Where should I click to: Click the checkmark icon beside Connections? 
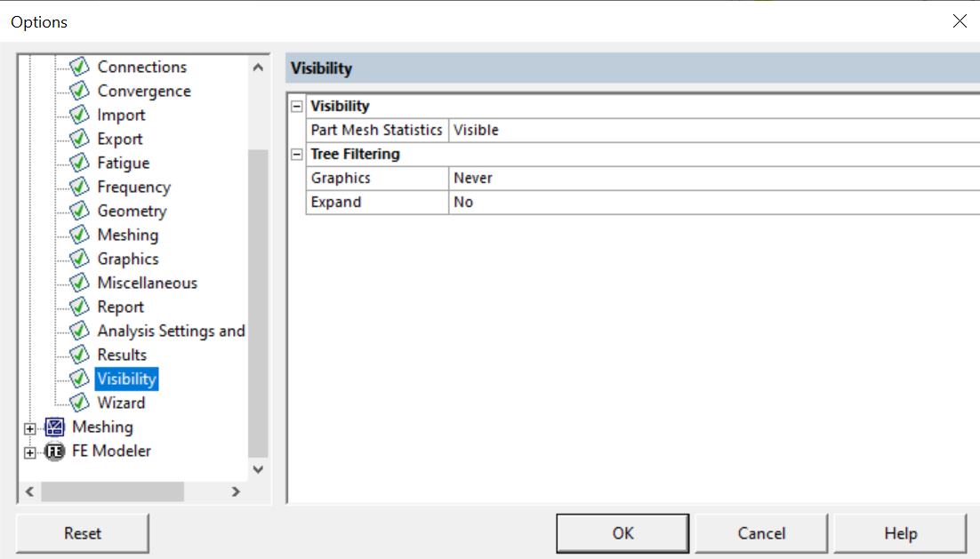tap(79, 66)
